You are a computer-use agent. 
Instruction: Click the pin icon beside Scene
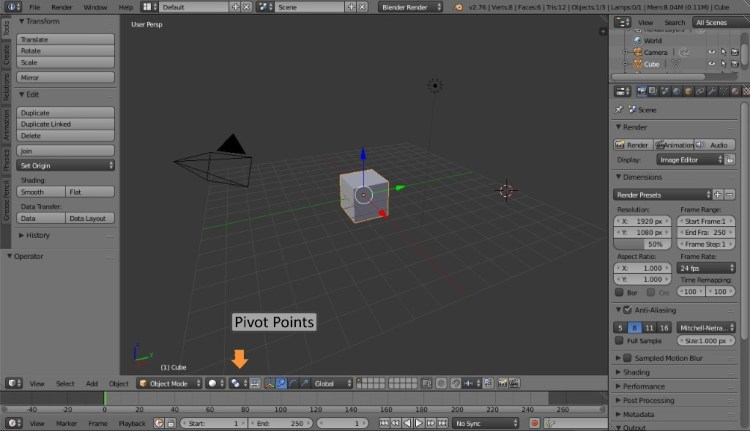tap(619, 110)
